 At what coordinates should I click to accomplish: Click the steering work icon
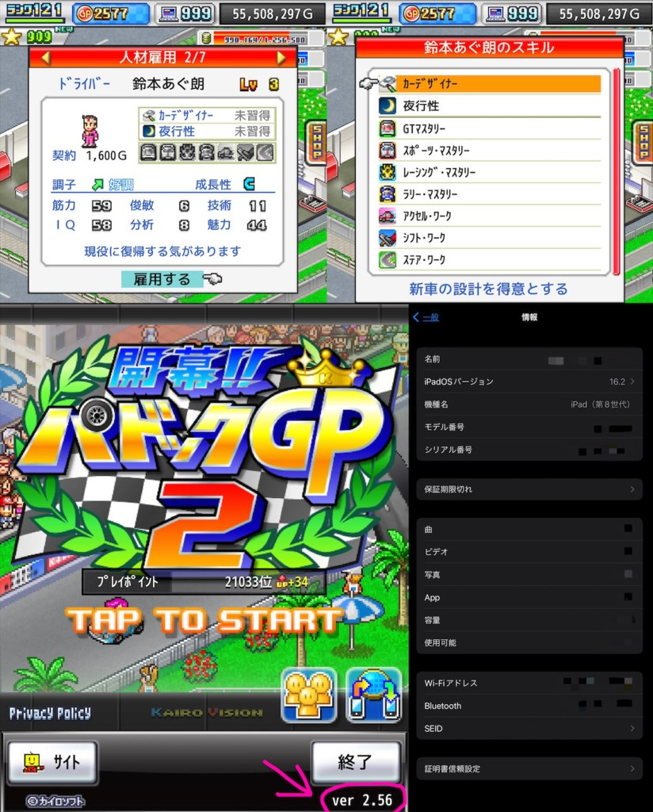[388, 259]
